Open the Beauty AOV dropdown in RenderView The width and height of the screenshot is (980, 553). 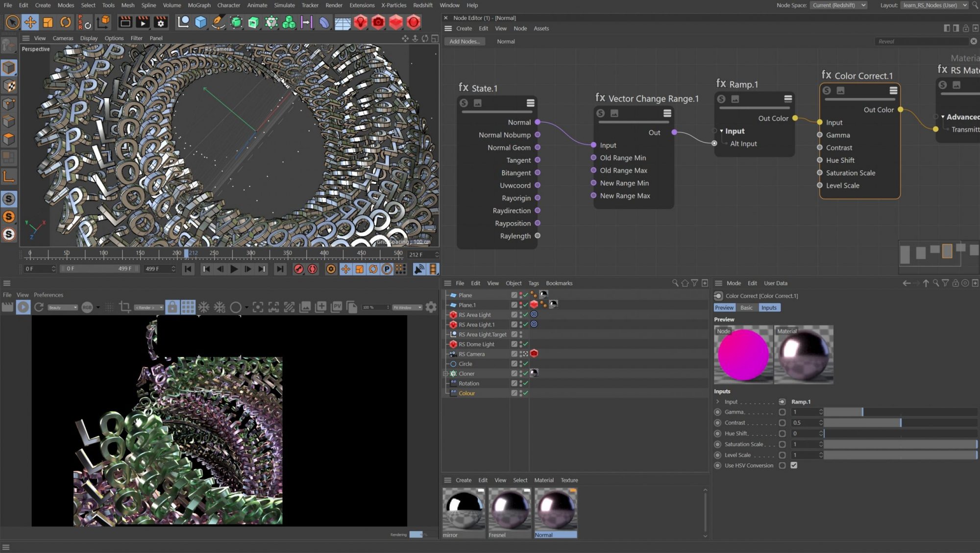click(x=63, y=307)
